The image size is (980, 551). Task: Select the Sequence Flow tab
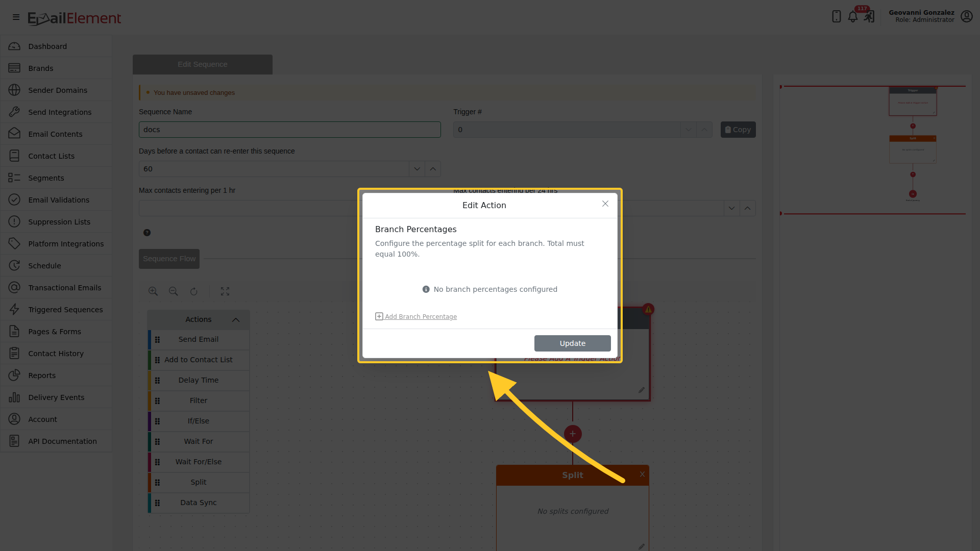click(x=169, y=259)
